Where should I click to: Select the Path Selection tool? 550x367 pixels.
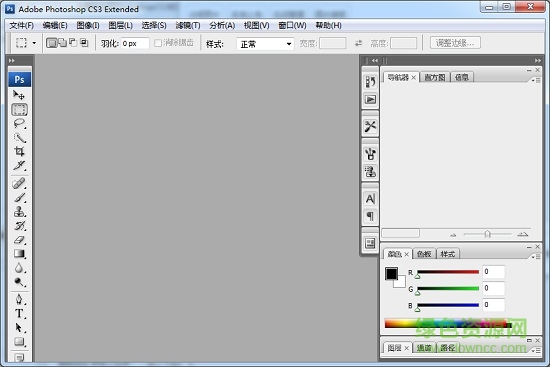(x=19, y=327)
